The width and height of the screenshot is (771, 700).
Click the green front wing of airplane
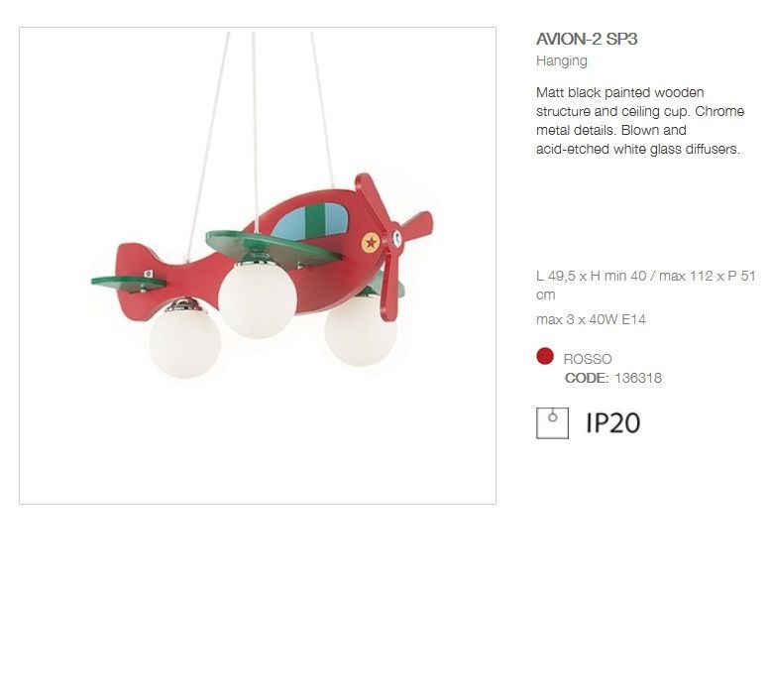tap(274, 248)
